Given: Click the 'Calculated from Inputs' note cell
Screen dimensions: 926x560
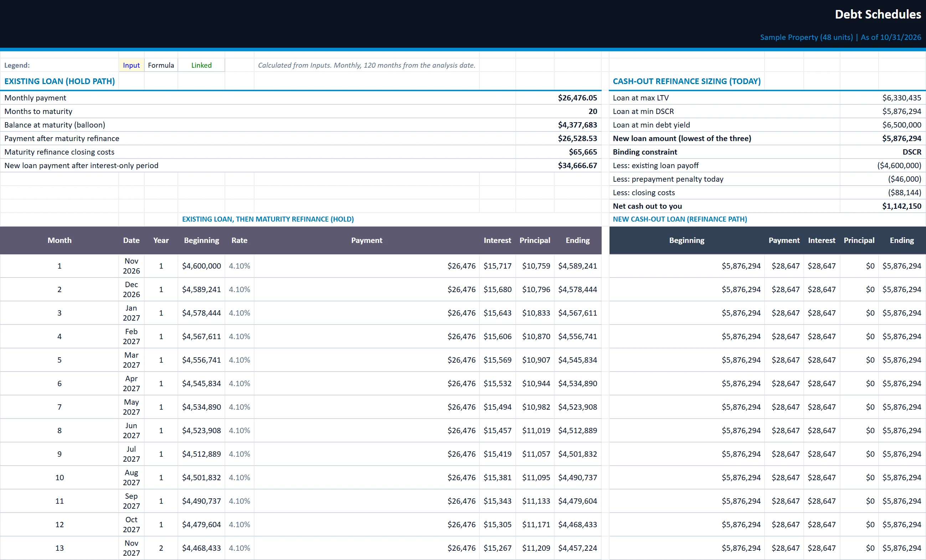Looking at the screenshot, I should point(366,65).
